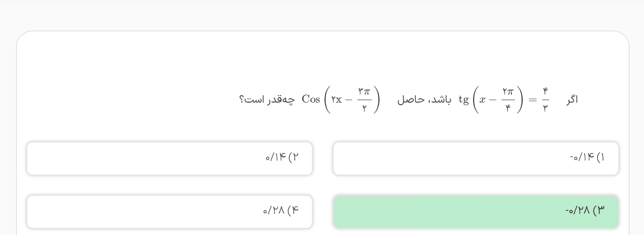
Task: Click the x variable inside the tangent parentheses
Action: tap(482, 100)
